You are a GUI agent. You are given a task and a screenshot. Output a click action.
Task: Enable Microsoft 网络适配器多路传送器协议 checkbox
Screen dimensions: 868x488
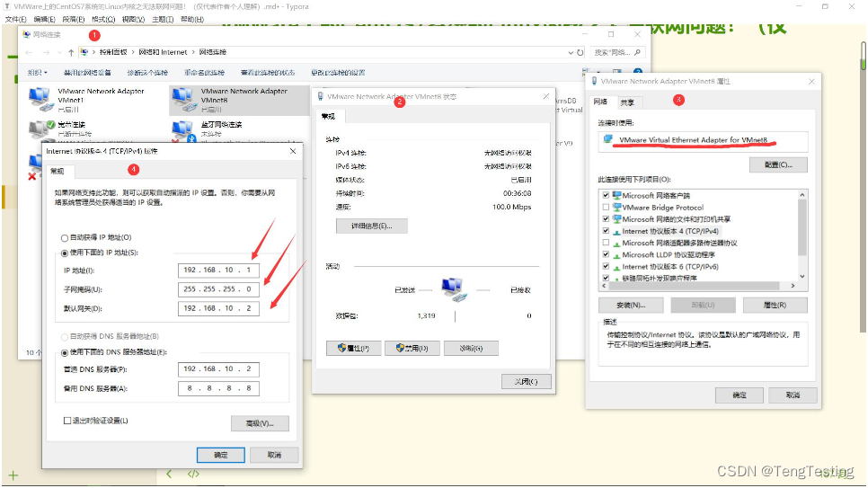tap(606, 243)
